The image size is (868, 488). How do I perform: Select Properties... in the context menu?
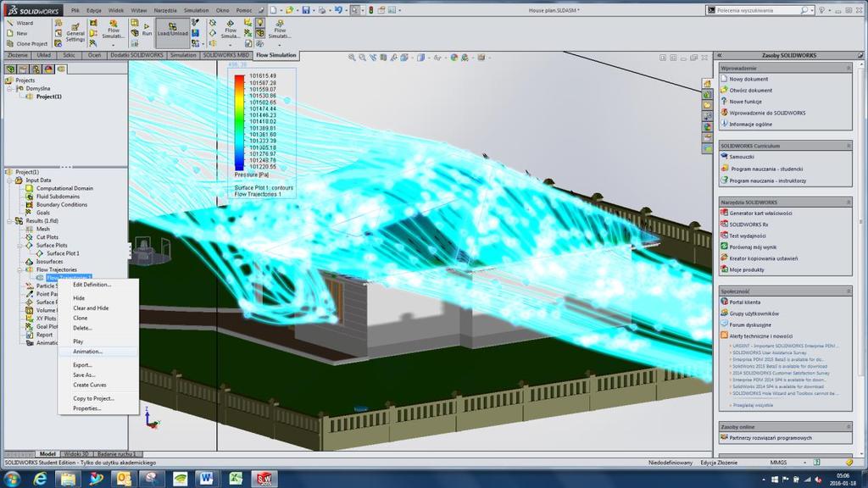(x=87, y=408)
